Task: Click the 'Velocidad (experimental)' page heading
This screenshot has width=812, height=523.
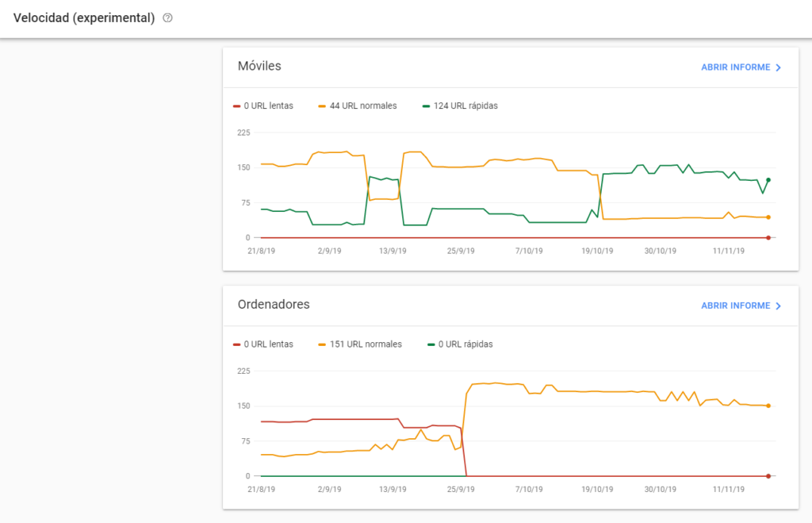Action: click(x=84, y=17)
